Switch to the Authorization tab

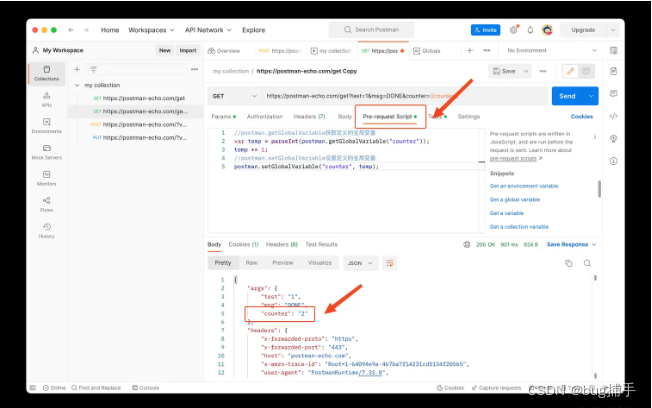coord(264,116)
